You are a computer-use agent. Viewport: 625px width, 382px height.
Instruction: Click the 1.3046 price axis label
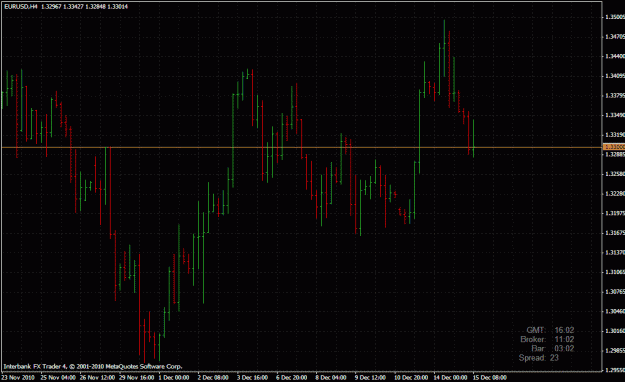(x=615, y=311)
